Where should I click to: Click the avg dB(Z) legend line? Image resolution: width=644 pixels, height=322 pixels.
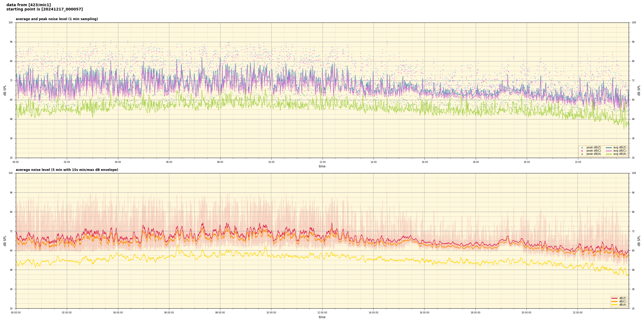coord(609,148)
